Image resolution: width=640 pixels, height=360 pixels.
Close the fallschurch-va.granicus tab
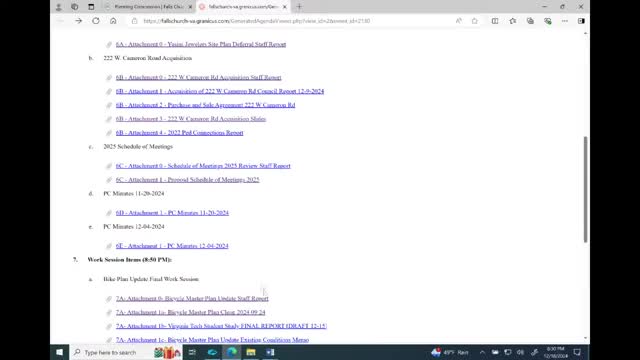pos(284,7)
